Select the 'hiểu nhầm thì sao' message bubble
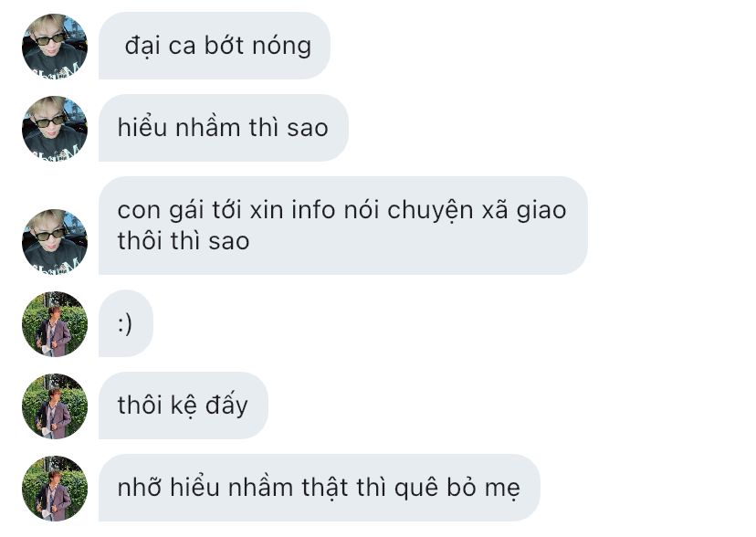 point(223,128)
